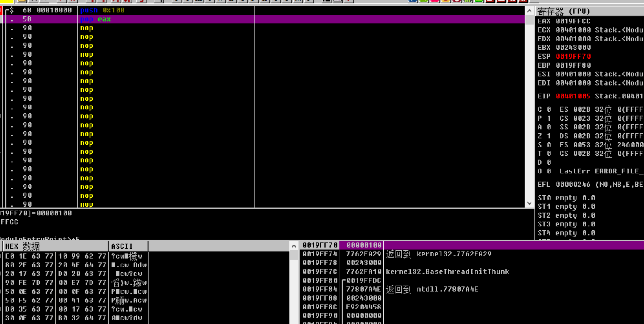Select the ESI register row
Viewport: 644px width, 324px height.
point(590,74)
